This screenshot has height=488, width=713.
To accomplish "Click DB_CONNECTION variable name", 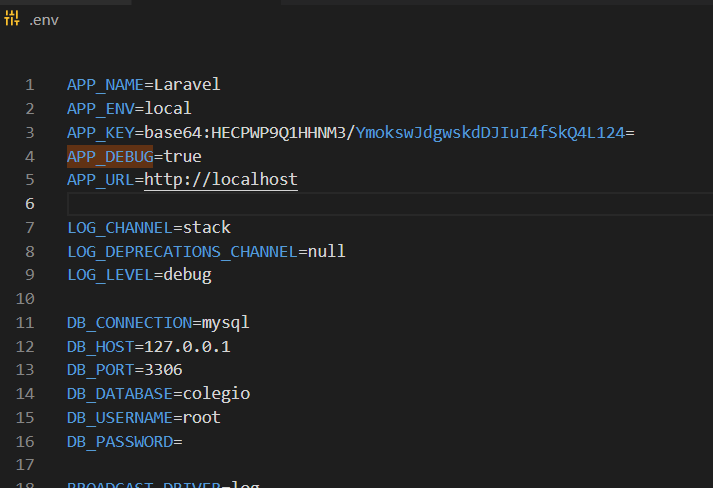I will 129,323.
